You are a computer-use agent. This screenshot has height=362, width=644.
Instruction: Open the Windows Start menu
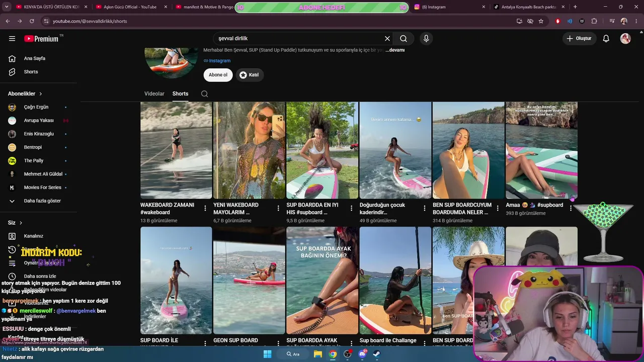point(267,354)
